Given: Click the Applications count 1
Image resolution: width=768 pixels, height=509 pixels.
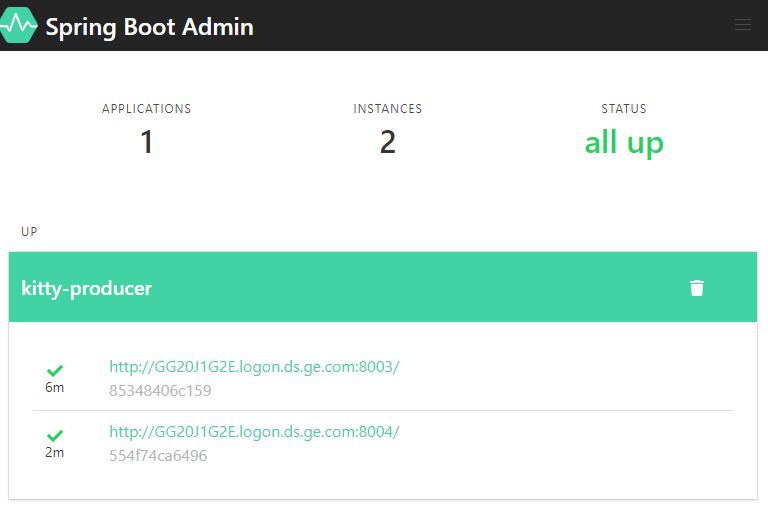Looking at the screenshot, I should point(147,142).
